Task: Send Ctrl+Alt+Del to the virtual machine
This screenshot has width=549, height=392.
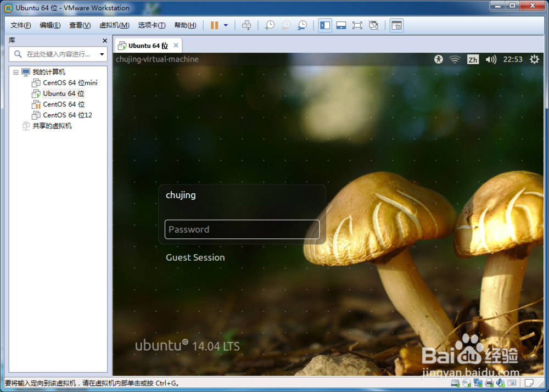Action: pos(247,25)
